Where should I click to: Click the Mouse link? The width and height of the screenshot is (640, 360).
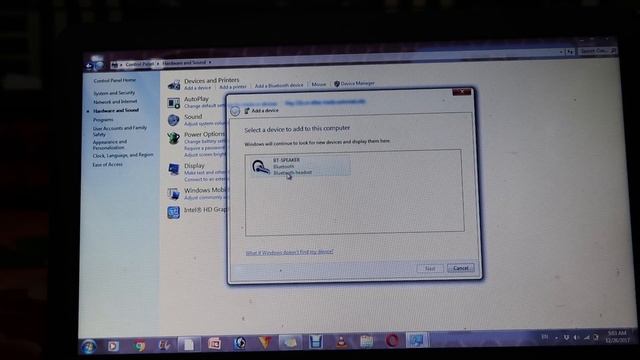click(319, 84)
